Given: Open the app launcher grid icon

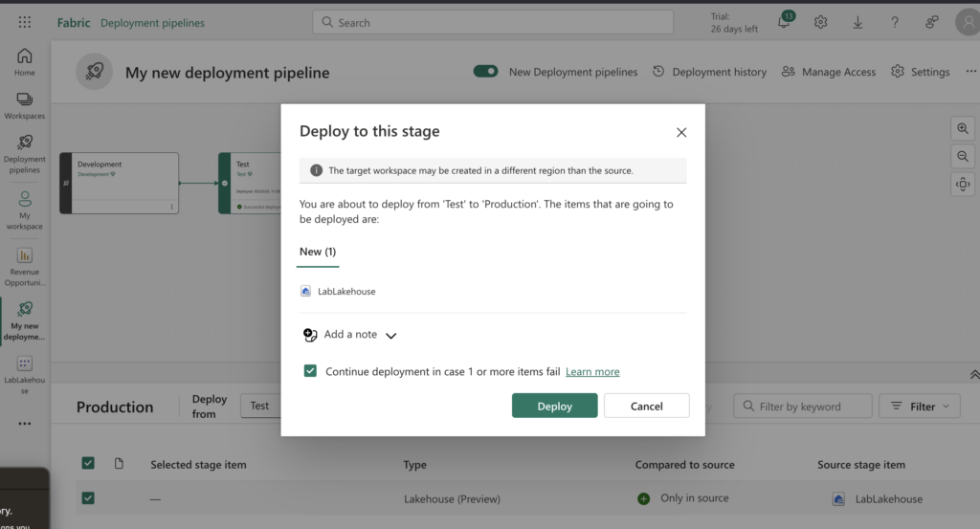Looking at the screenshot, I should pyautogui.click(x=24, y=23).
